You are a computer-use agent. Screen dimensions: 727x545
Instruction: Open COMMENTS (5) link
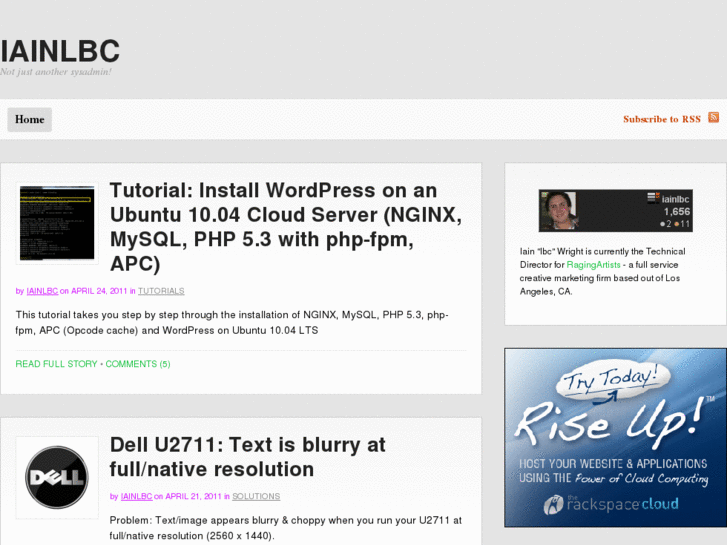click(138, 364)
